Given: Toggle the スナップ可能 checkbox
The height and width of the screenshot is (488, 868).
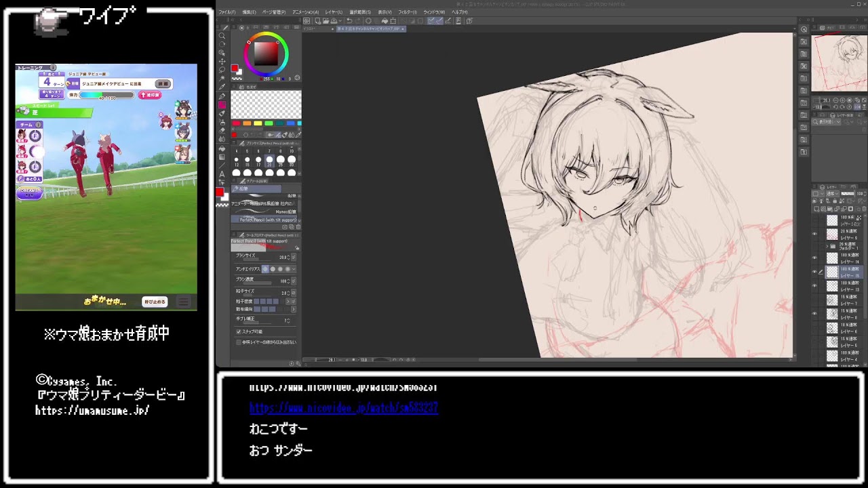Looking at the screenshot, I should tap(239, 331).
